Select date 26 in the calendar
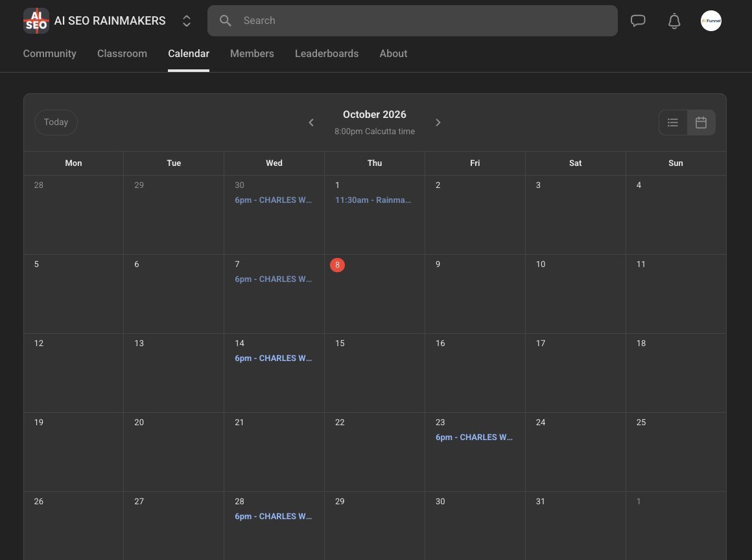The image size is (752, 560). (39, 502)
